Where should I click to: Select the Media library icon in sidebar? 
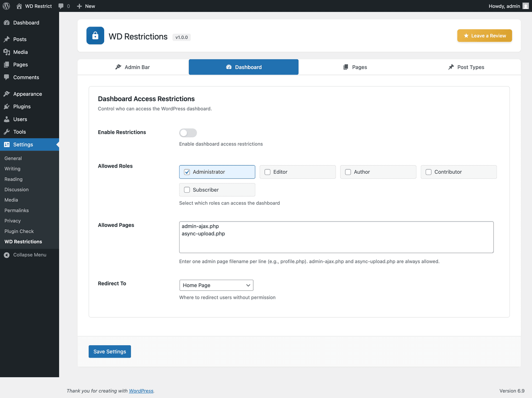click(x=7, y=52)
